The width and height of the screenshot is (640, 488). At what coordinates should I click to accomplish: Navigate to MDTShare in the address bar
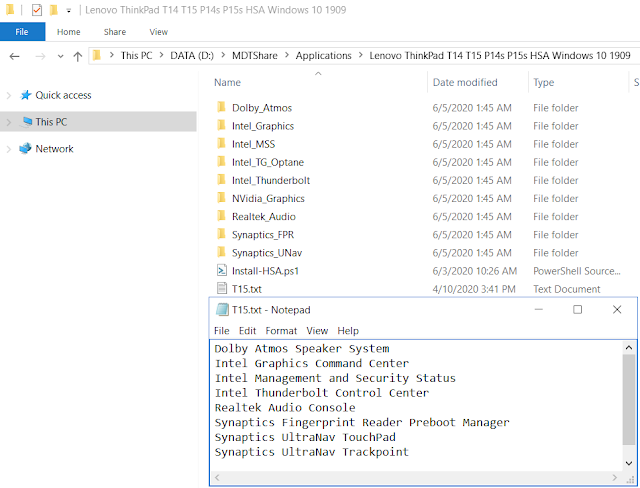click(255, 55)
